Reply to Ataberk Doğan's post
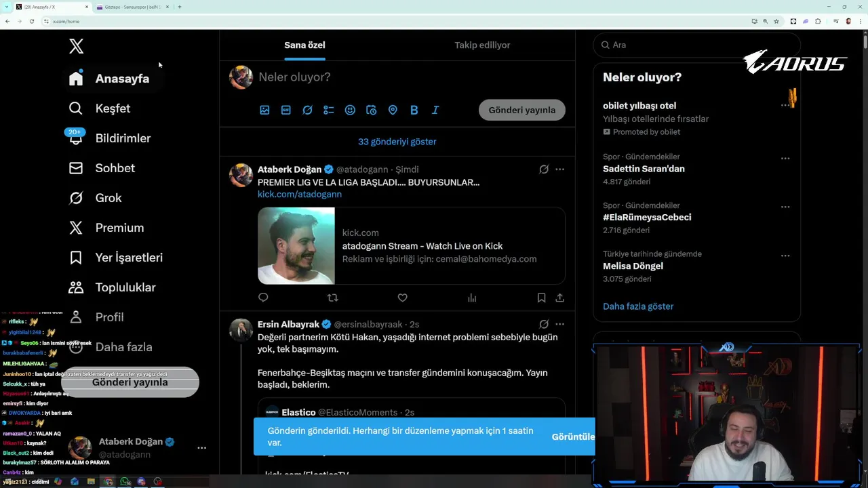Viewport: 868px width, 488px height. tap(263, 298)
